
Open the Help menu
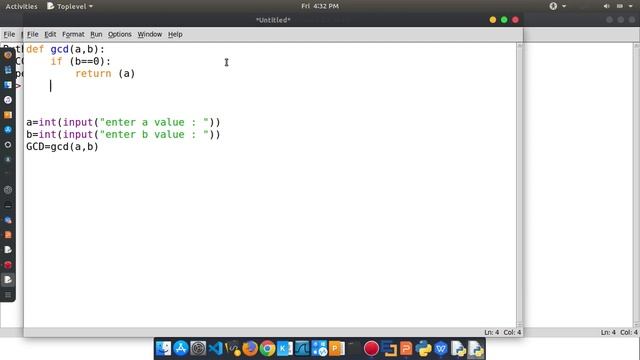coord(175,34)
